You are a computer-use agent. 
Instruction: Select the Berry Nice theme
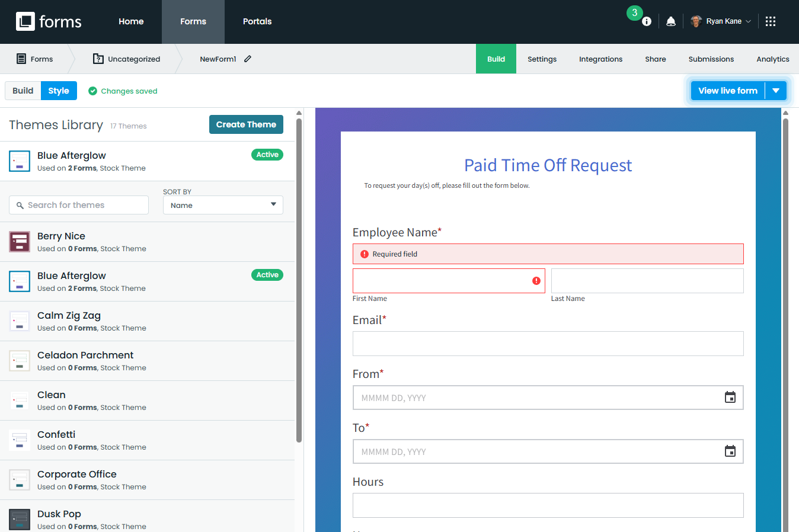(x=61, y=236)
